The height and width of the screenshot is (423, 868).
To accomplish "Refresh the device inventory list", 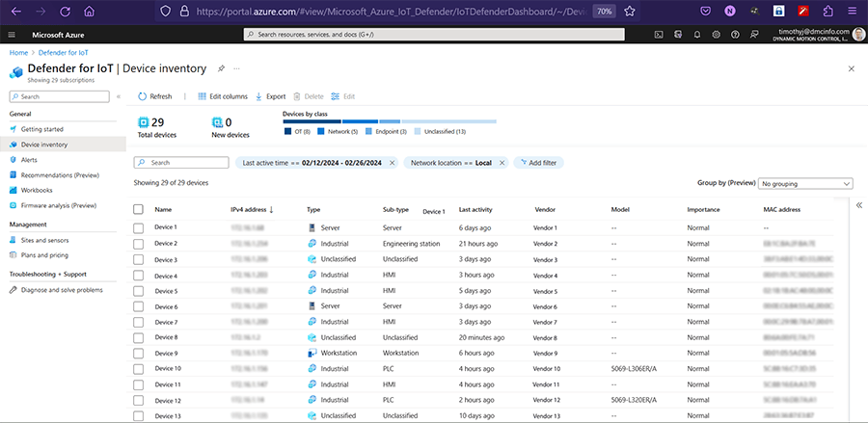I will pyautogui.click(x=155, y=96).
